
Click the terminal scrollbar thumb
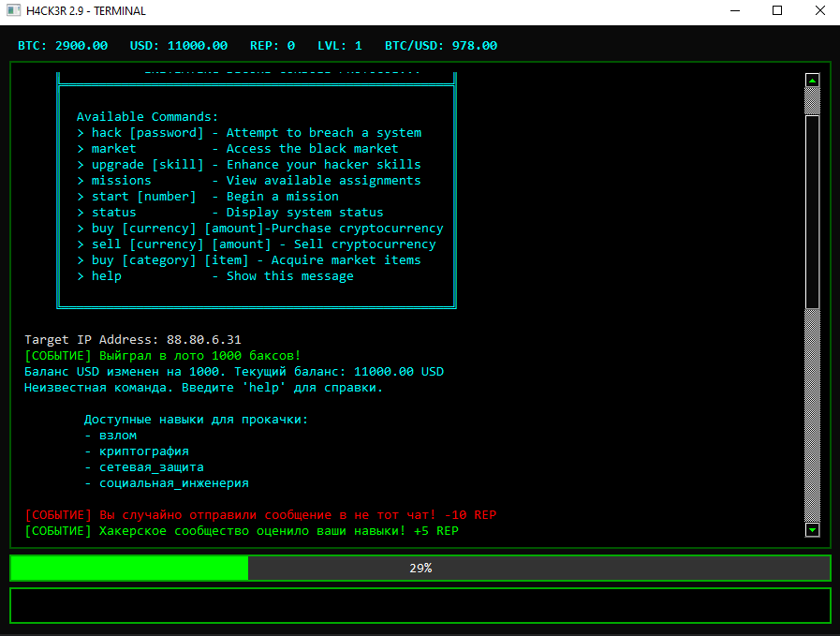point(812,211)
